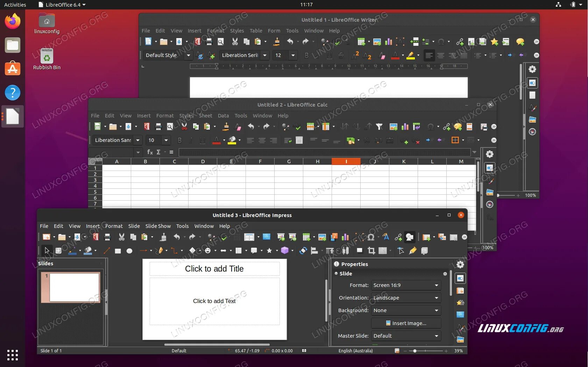
Task: Click Cut scissors in Writer toolbar
Action: tap(235, 42)
